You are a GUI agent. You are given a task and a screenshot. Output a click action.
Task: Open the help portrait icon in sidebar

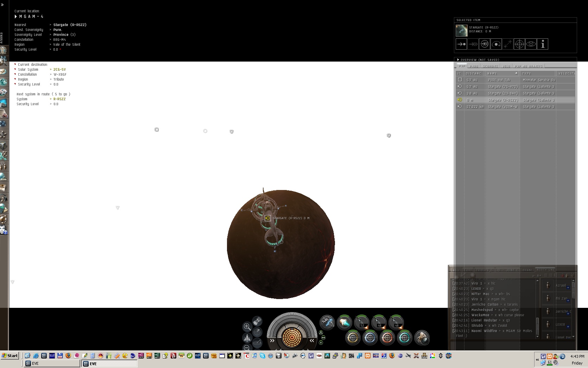[x=4, y=229]
